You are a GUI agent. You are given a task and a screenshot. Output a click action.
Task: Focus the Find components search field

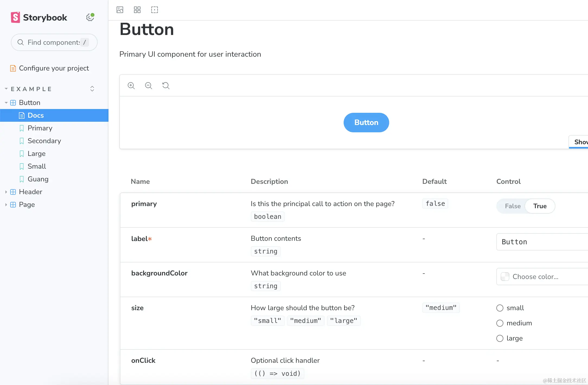click(x=54, y=42)
